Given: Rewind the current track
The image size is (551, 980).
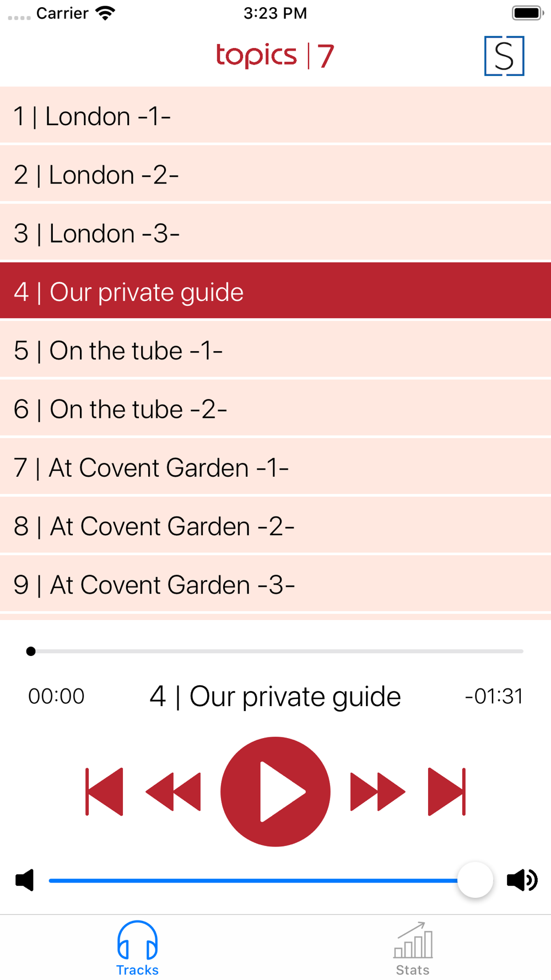Looking at the screenshot, I should (173, 791).
